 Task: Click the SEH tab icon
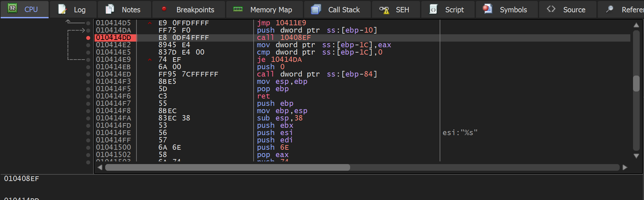384,10
